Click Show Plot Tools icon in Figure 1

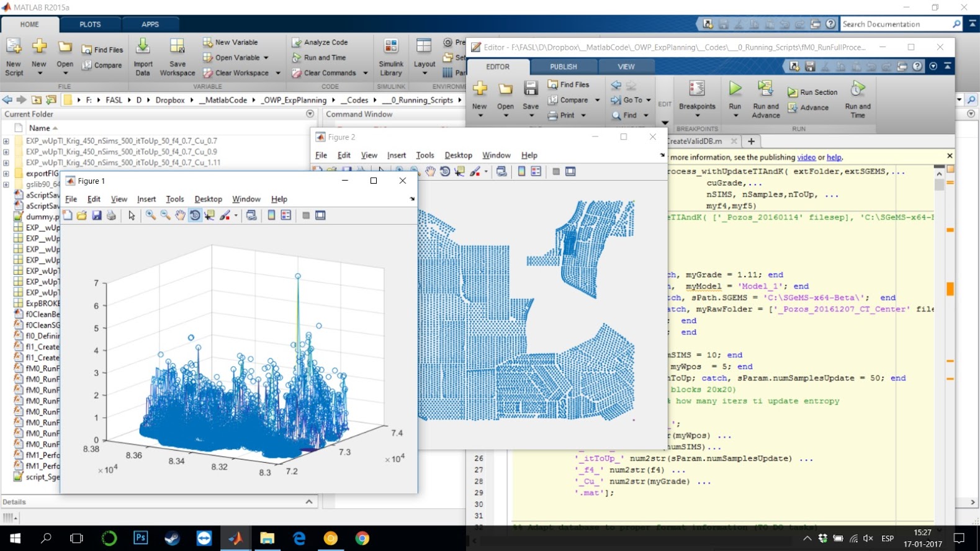pos(320,215)
